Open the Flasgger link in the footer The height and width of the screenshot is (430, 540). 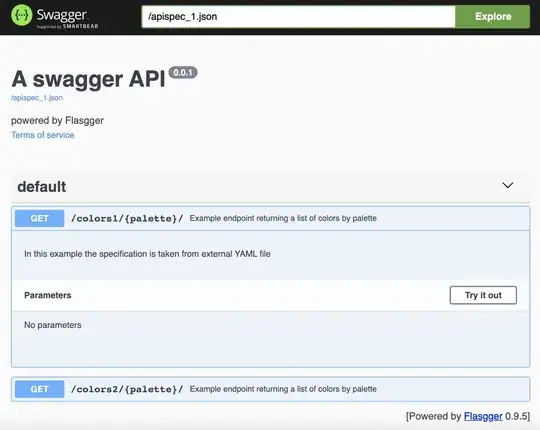[483, 416]
